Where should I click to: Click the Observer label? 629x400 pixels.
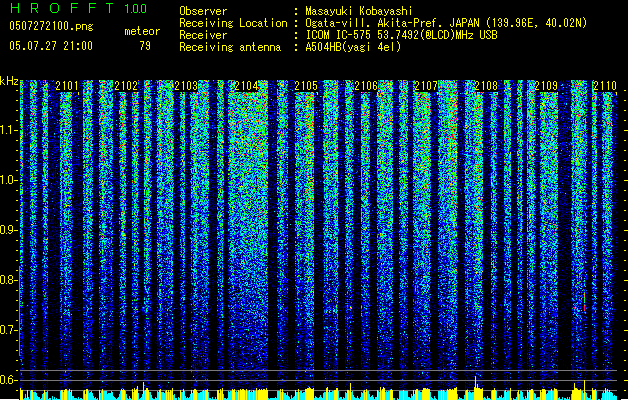coord(203,11)
